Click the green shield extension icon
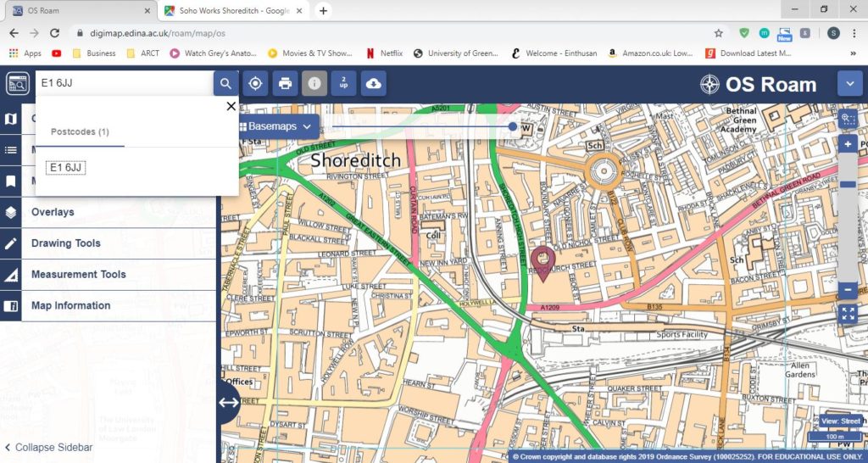Screen dimensions: 868x463 point(744,33)
